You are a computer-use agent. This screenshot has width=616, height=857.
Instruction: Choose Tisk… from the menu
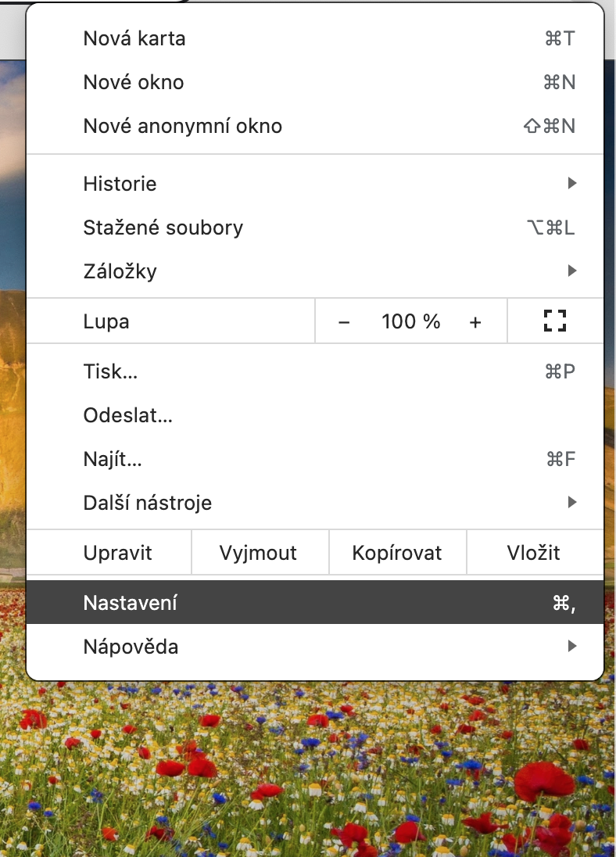tap(110, 371)
